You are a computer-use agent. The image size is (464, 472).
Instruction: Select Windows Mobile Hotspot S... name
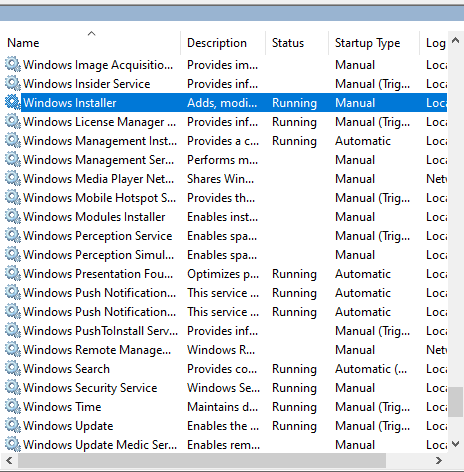pos(99,198)
